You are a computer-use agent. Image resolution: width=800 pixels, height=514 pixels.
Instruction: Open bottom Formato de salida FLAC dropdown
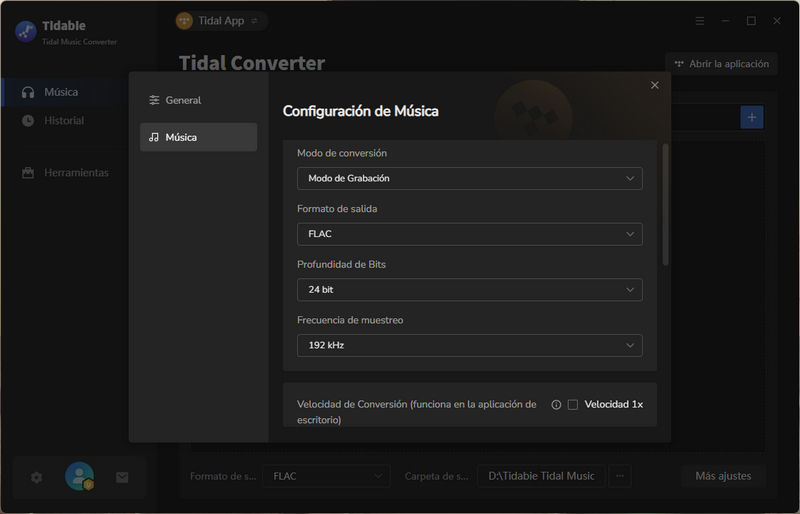(x=327, y=476)
